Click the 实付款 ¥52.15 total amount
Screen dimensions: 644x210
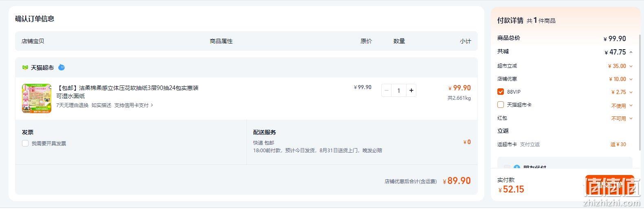511,189
